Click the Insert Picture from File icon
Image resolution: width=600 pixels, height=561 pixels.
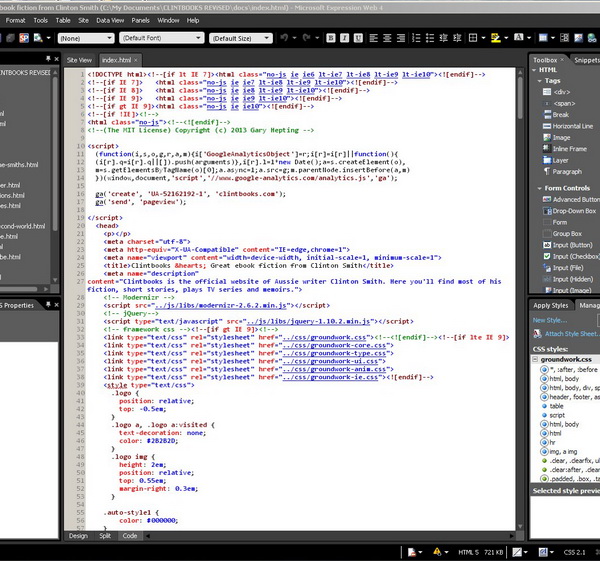coord(578,38)
